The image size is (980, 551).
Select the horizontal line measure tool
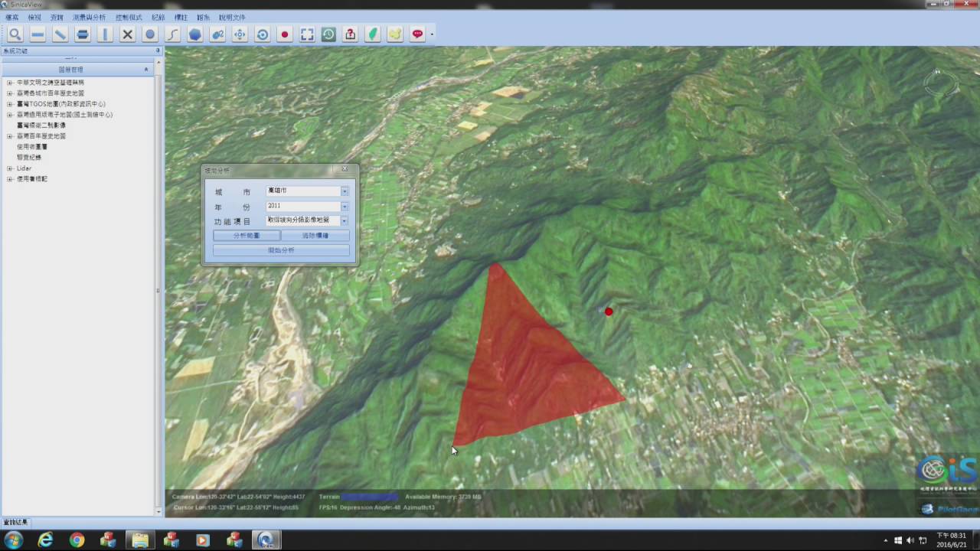(x=38, y=34)
